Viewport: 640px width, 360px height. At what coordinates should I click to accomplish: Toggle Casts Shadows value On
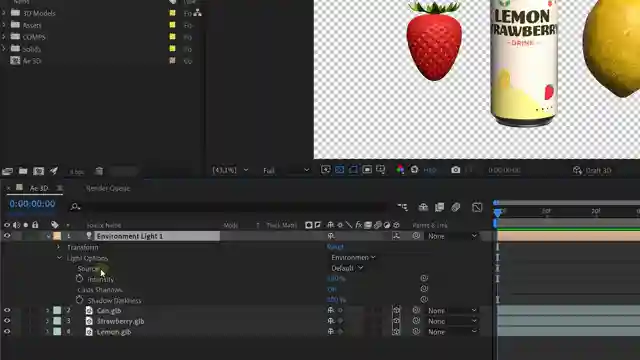[331, 289]
